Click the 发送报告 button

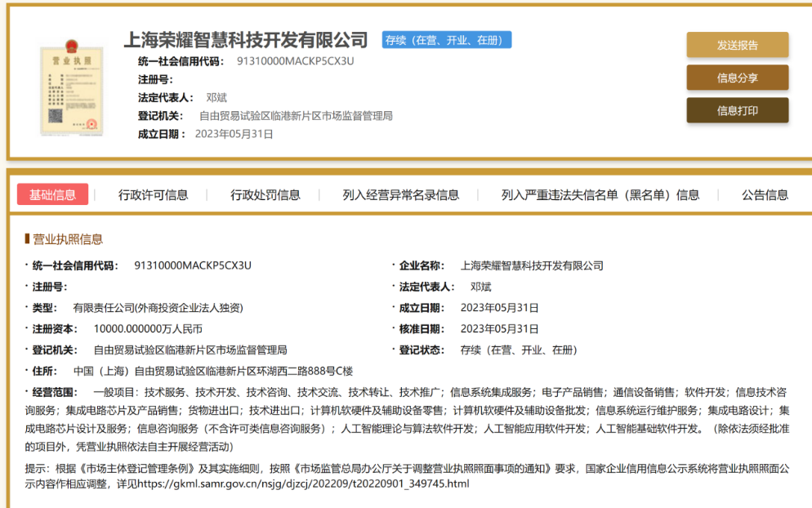[738, 45]
